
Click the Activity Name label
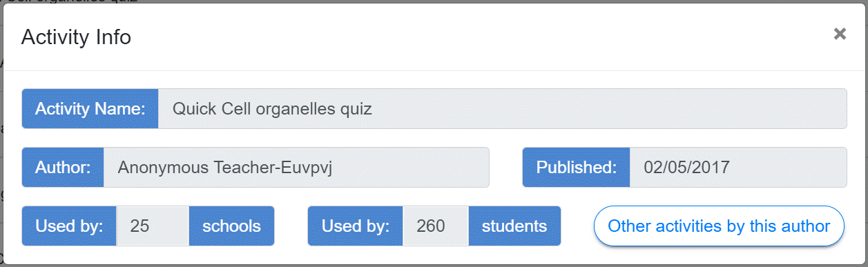point(90,108)
